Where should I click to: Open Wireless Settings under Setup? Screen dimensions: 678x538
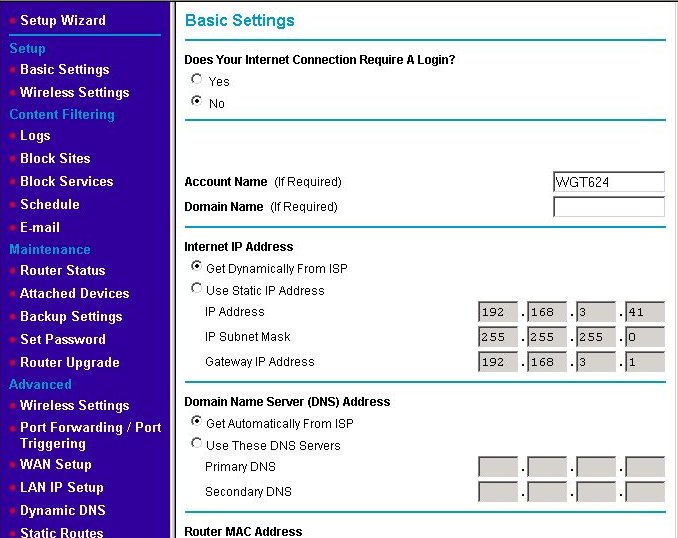(74, 92)
